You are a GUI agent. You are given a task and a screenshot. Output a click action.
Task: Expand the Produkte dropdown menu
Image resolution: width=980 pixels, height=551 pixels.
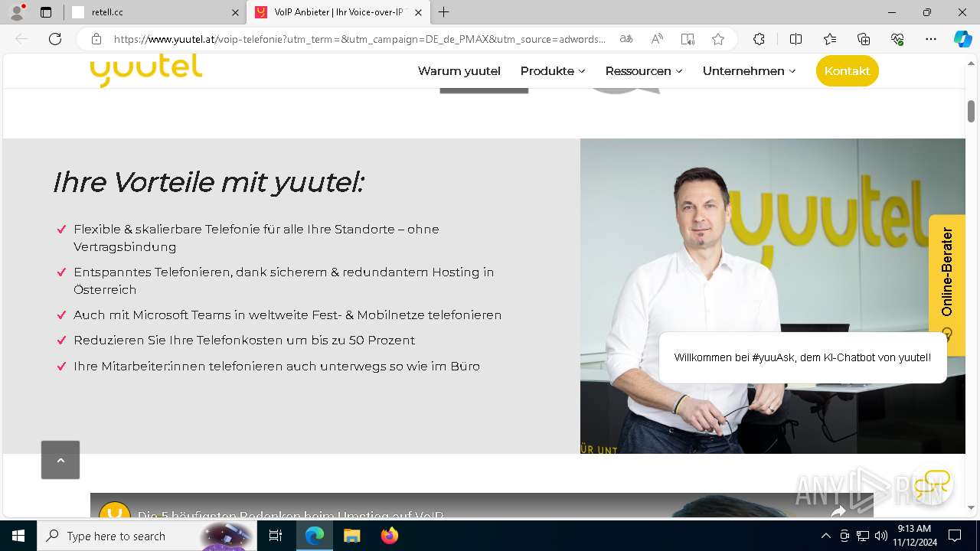(x=553, y=71)
